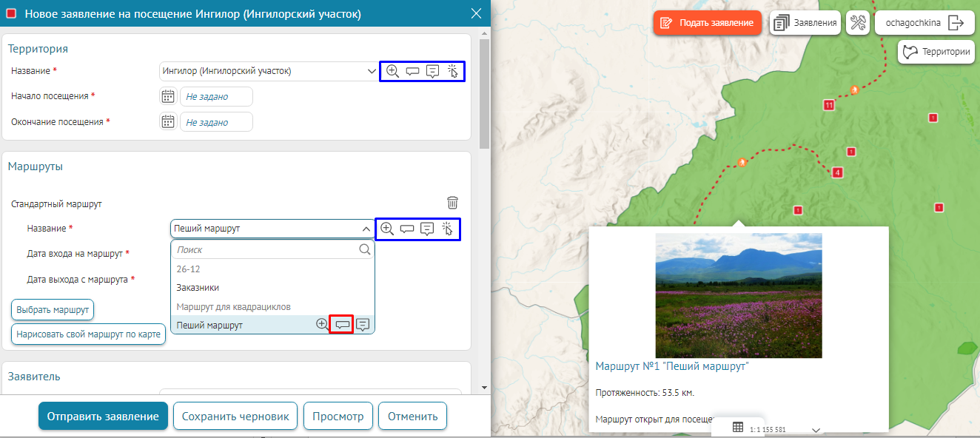Expand the map scale chevron selector
980x438 pixels.
pyautogui.click(x=816, y=430)
